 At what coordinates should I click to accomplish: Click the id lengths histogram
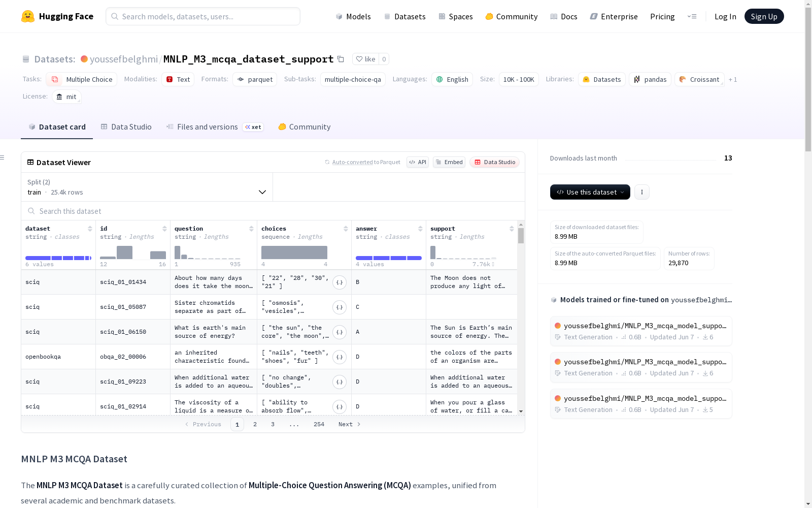point(133,252)
